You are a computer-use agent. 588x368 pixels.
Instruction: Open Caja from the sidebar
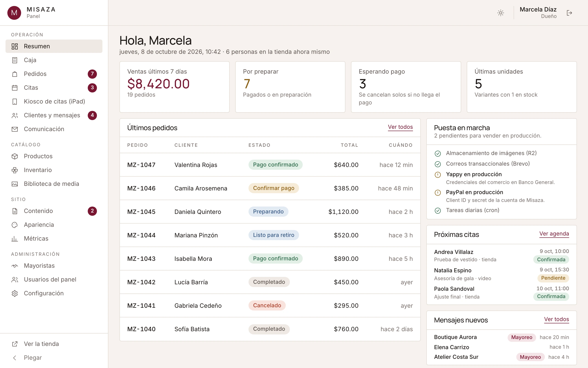coord(54,60)
